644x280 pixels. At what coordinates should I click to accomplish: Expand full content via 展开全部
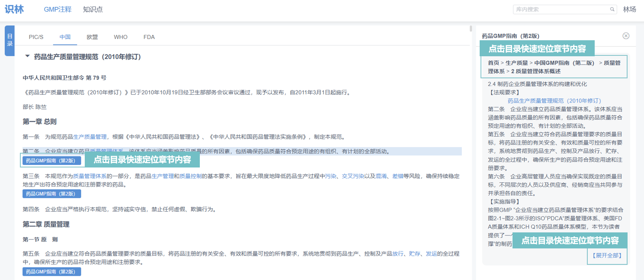tap(607, 256)
